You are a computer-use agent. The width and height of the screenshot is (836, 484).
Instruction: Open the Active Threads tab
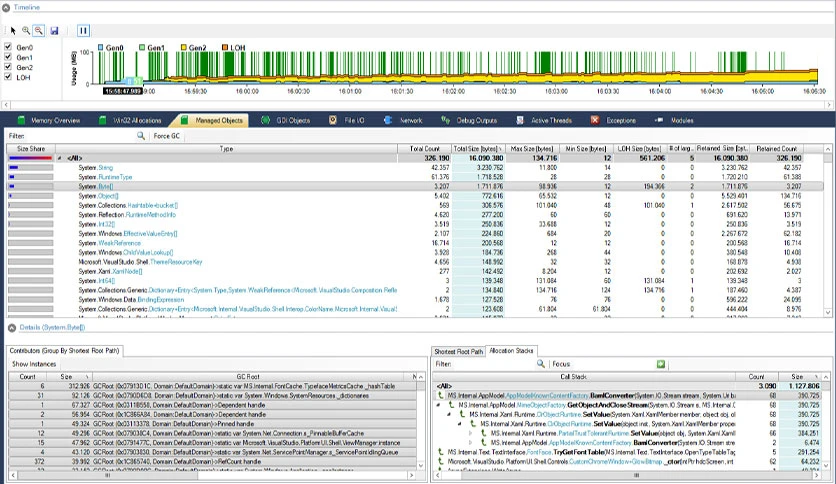pos(545,120)
